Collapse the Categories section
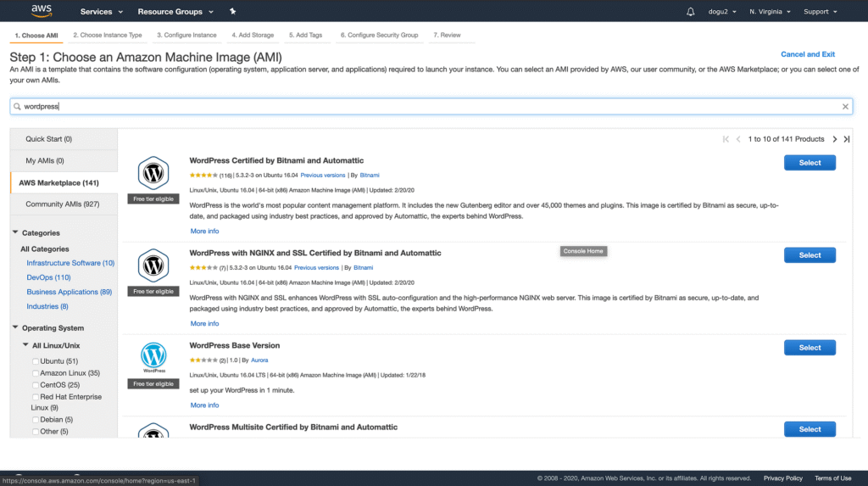The width and height of the screenshot is (868, 486). (x=15, y=232)
